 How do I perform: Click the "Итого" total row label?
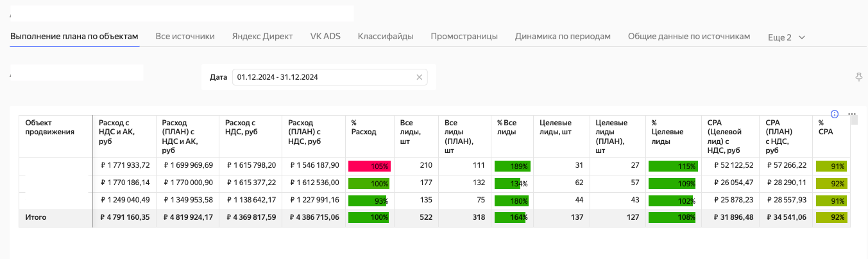[x=35, y=217]
